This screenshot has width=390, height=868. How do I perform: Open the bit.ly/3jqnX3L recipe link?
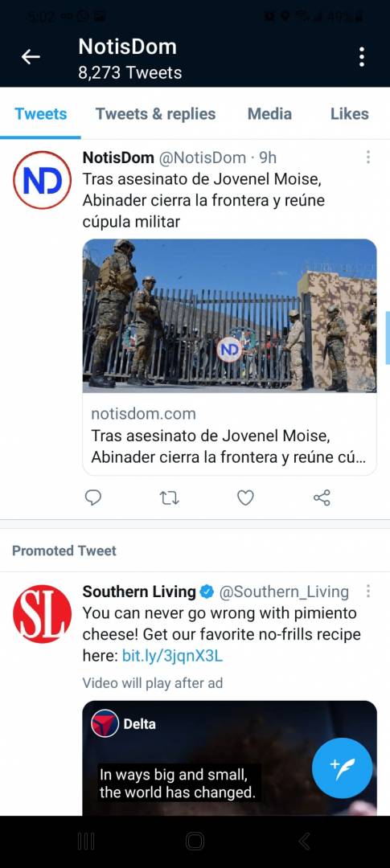click(x=172, y=657)
